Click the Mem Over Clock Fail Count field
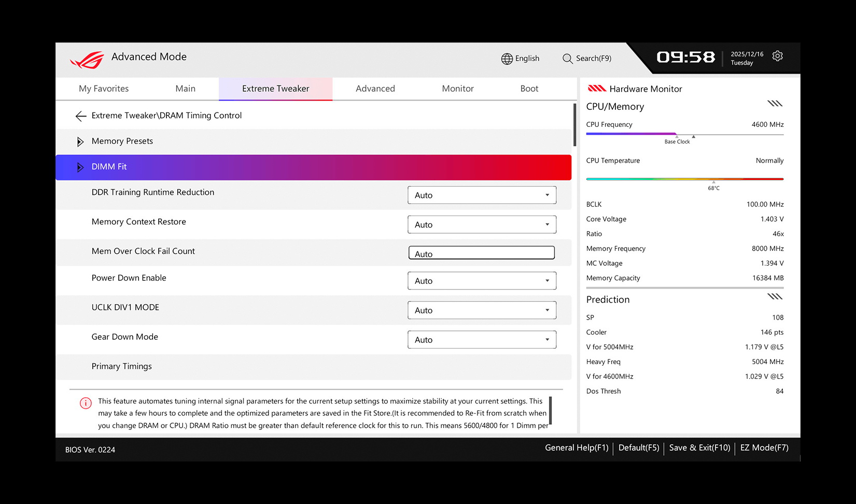Image resolution: width=856 pixels, height=504 pixels. (481, 253)
